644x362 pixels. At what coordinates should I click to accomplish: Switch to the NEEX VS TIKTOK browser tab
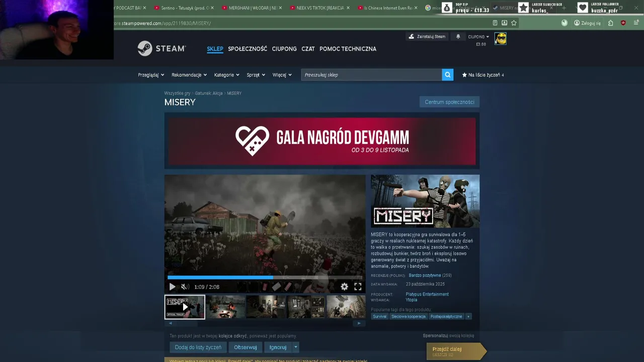(x=320, y=8)
